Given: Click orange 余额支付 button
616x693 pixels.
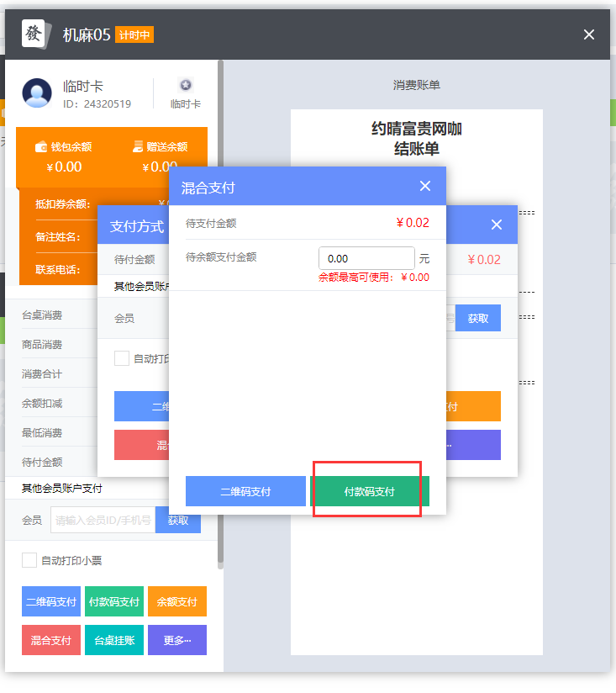Looking at the screenshot, I should click(x=177, y=601).
